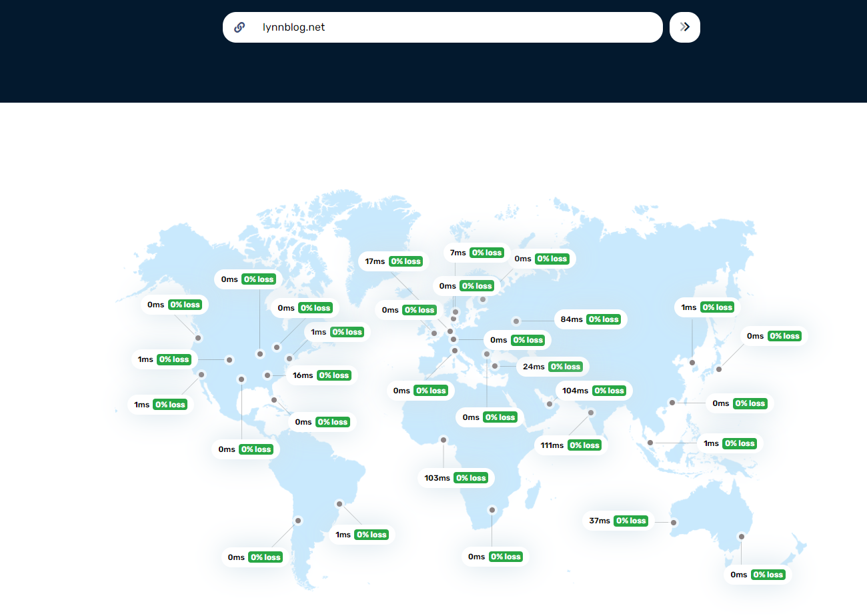This screenshot has height=616, width=867.
Task: Select the green 0% loss badge beside 24ms
Action: tap(566, 367)
